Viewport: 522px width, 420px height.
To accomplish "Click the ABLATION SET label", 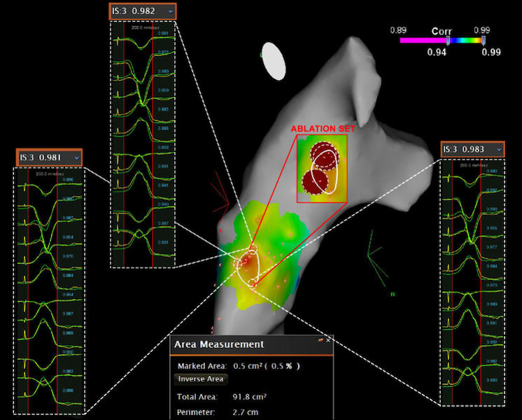I will 323,129.
